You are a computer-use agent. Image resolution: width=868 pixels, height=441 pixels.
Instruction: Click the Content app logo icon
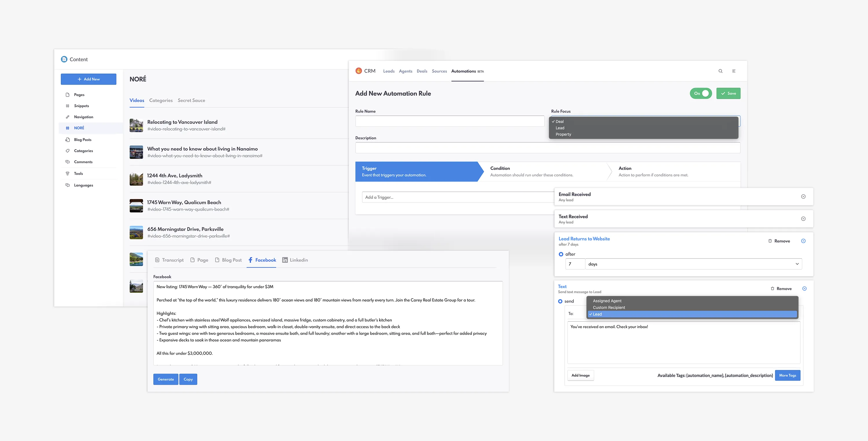pyautogui.click(x=64, y=59)
